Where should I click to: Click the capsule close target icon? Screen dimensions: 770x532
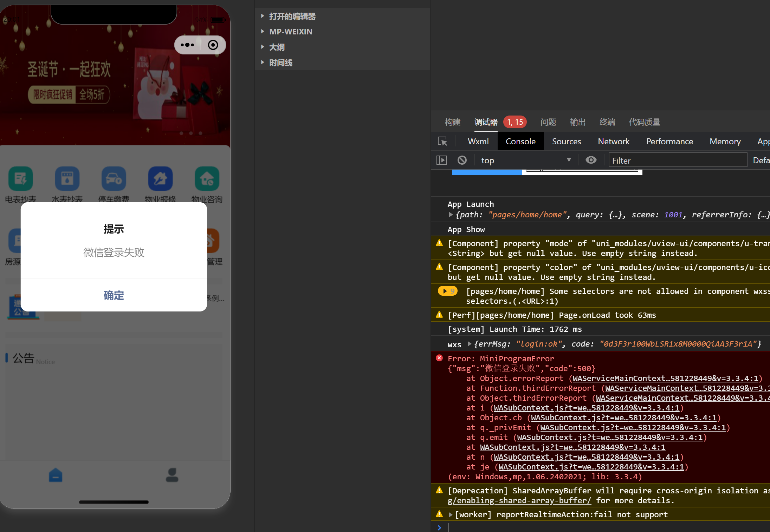coord(213,45)
